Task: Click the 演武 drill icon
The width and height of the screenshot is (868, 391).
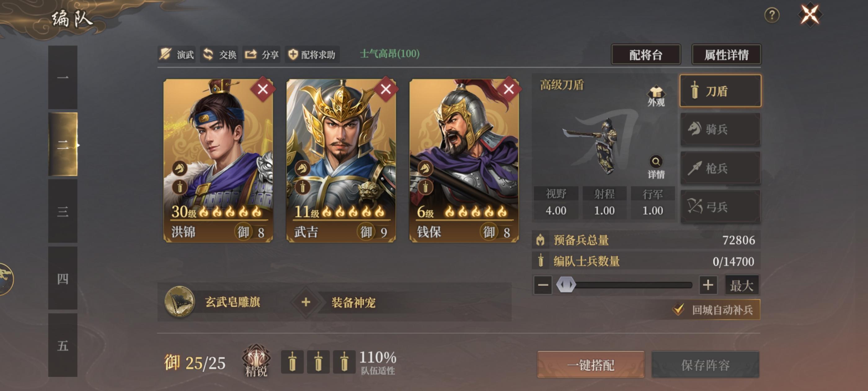Action: tap(166, 54)
